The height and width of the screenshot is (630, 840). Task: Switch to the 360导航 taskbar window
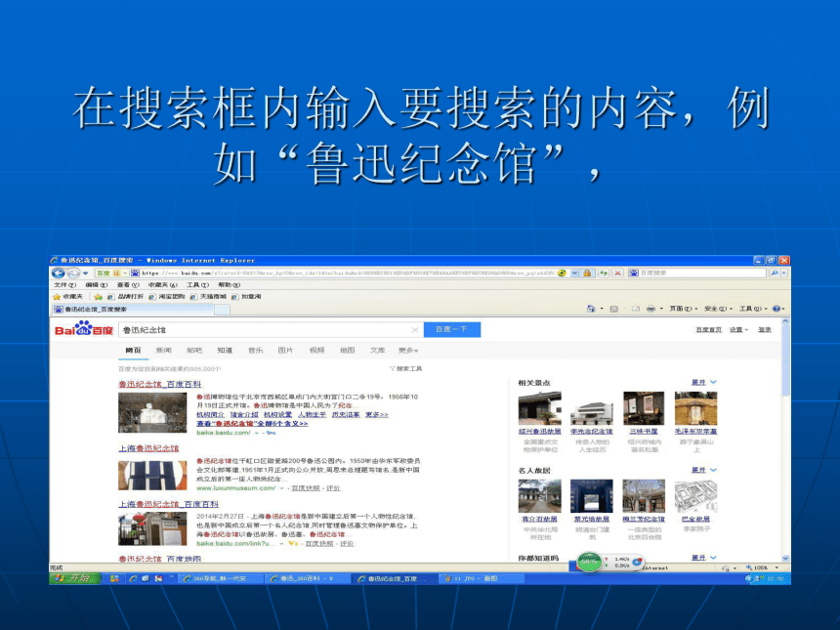tap(222, 578)
